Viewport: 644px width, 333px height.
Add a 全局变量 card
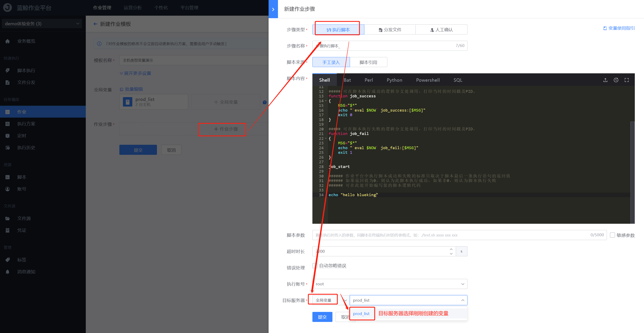[x=226, y=102]
